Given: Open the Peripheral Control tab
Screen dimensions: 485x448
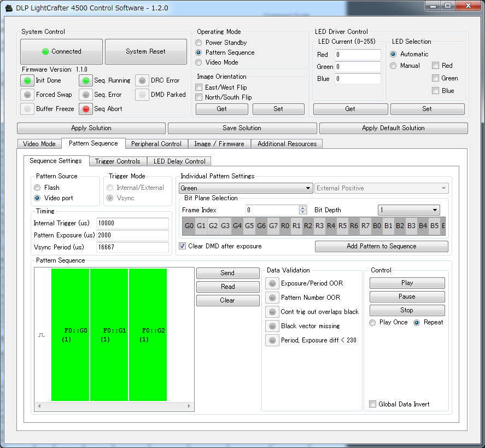Looking at the screenshot, I should tap(156, 144).
